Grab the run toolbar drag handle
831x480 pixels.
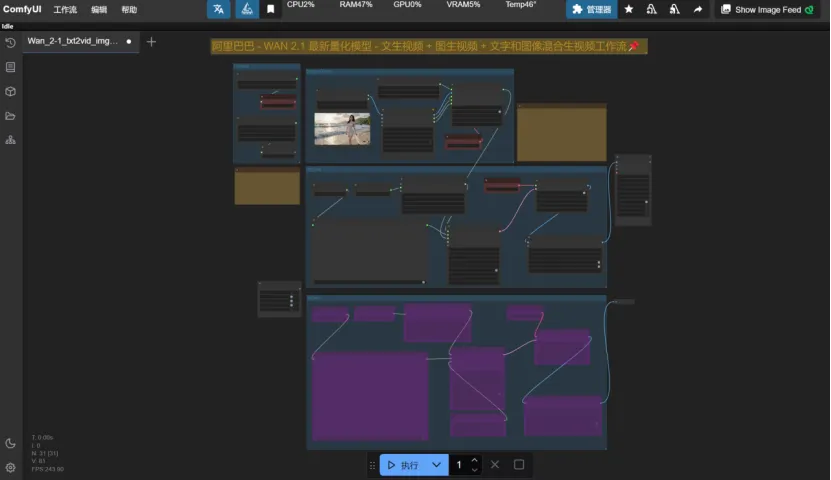pyautogui.click(x=372, y=465)
